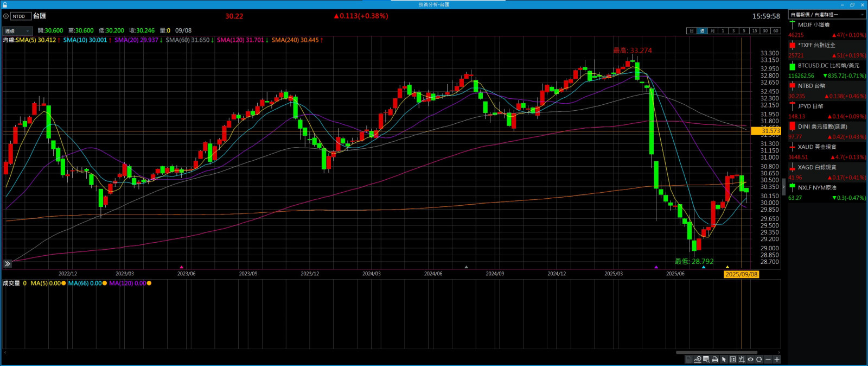Screen dimensions: 868x366
Task: Toggle visibility with the eye icon
Action: 750,359
